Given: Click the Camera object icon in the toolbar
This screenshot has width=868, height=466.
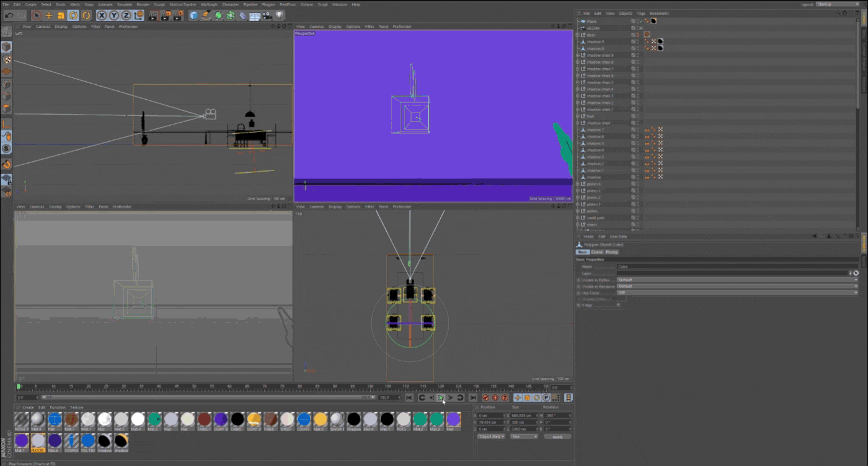Looking at the screenshot, I should click(267, 15).
